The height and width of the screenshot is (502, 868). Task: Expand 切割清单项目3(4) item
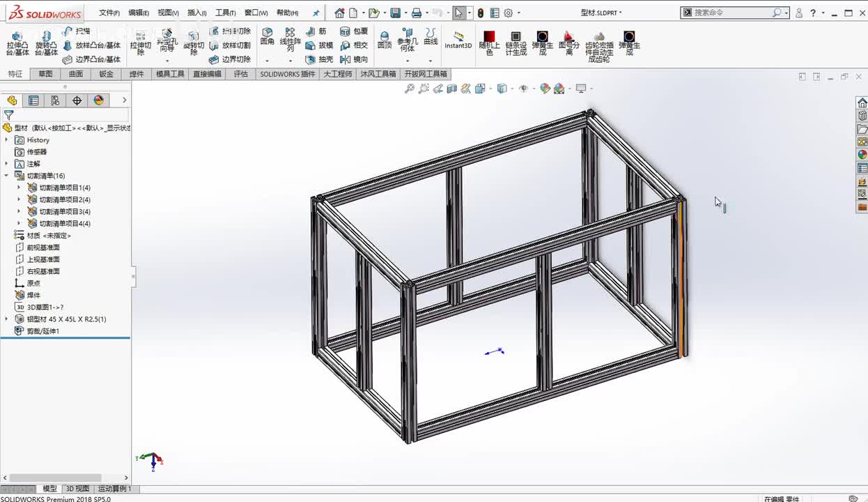click(x=19, y=211)
